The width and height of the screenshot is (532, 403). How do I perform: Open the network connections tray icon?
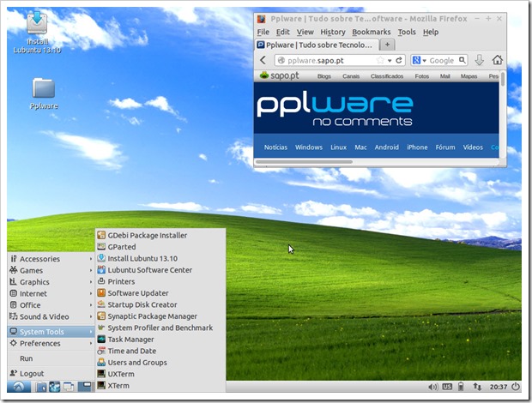click(x=477, y=387)
